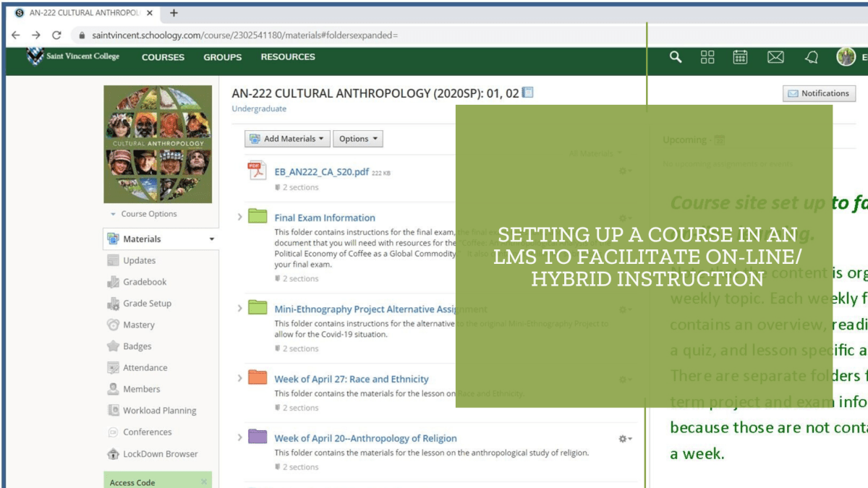Switch to the COURSES menu

162,57
